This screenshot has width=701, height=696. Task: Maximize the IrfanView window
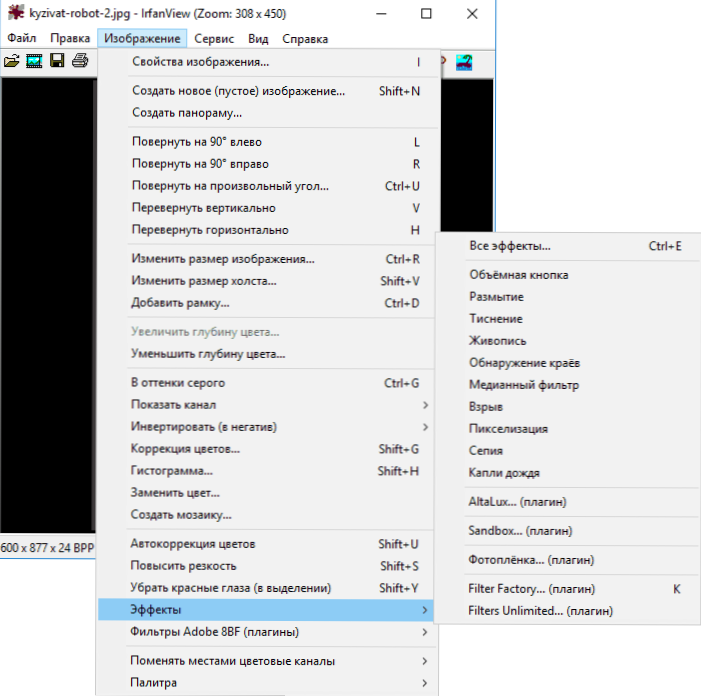[x=426, y=14]
